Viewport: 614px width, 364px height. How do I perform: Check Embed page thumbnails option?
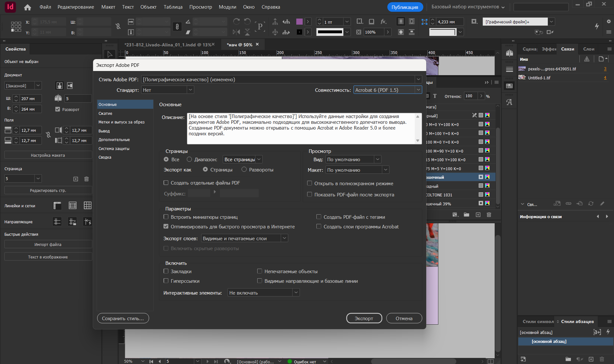pos(166,217)
